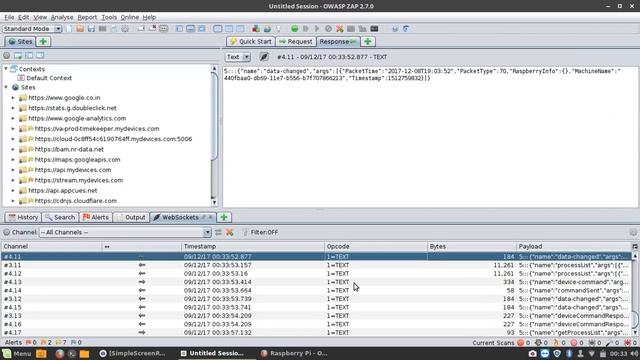The width and height of the screenshot is (640, 360).
Task: Switch to the Search tab
Action: (60, 217)
